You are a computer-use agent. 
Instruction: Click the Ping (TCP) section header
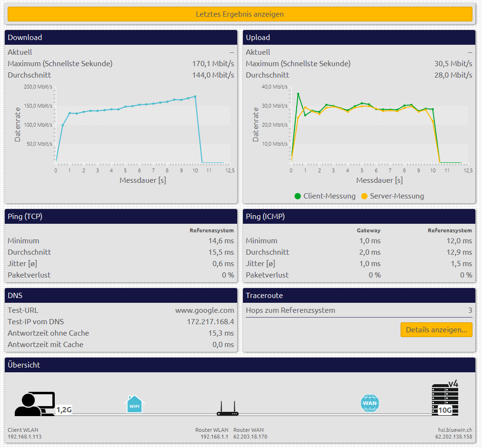point(121,217)
